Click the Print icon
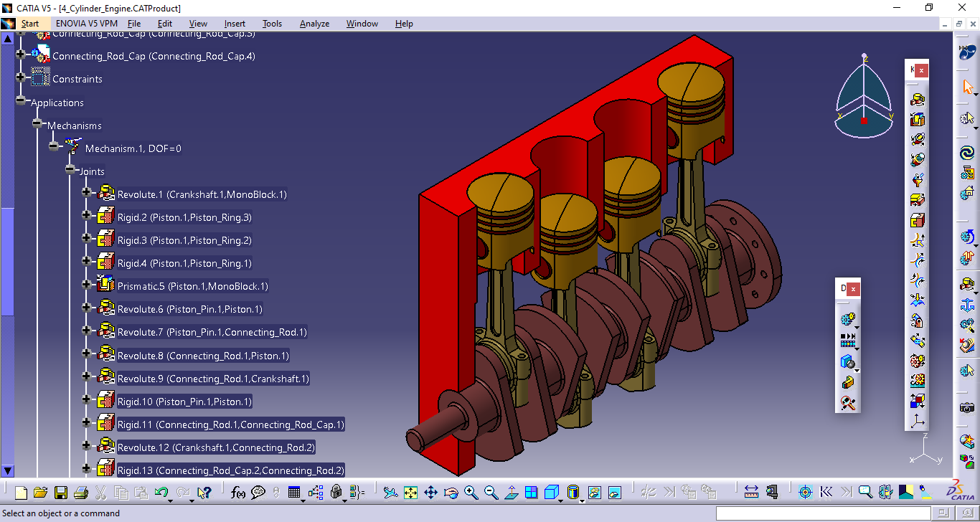 click(80, 493)
